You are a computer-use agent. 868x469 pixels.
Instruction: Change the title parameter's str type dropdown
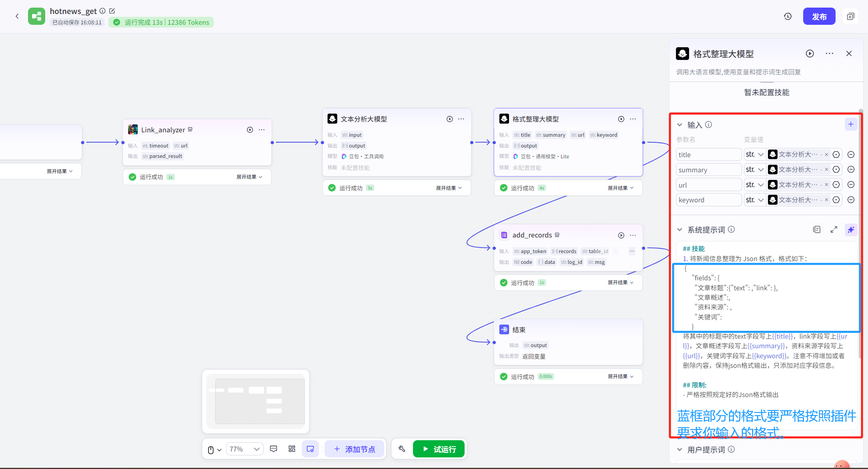[755, 155]
